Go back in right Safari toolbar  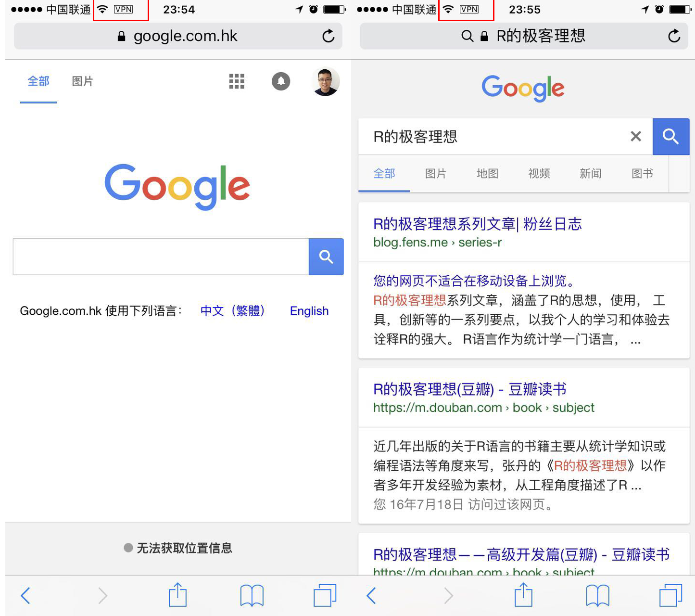point(371,596)
